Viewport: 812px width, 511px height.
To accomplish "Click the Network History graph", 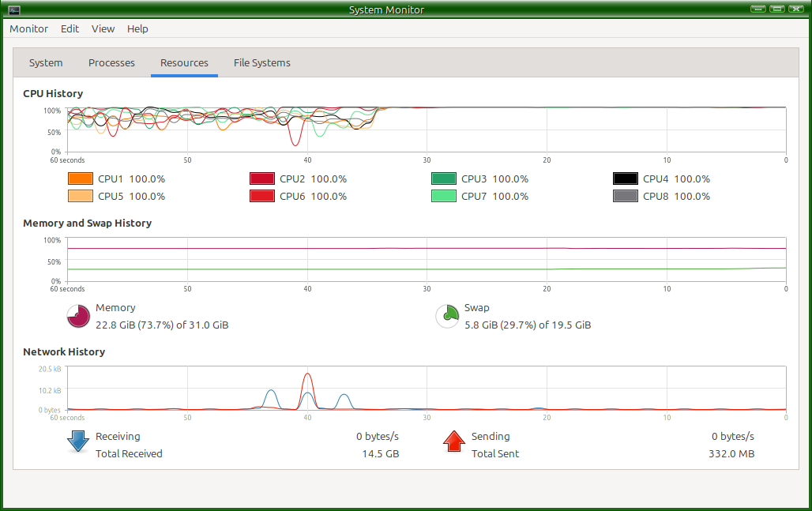I will [427, 389].
